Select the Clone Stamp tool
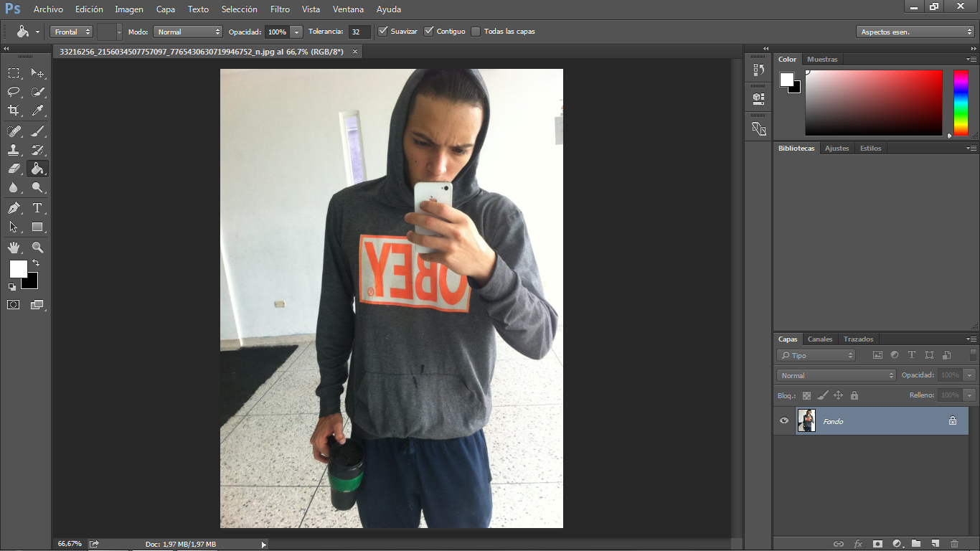This screenshot has width=980, height=551. pos(14,150)
